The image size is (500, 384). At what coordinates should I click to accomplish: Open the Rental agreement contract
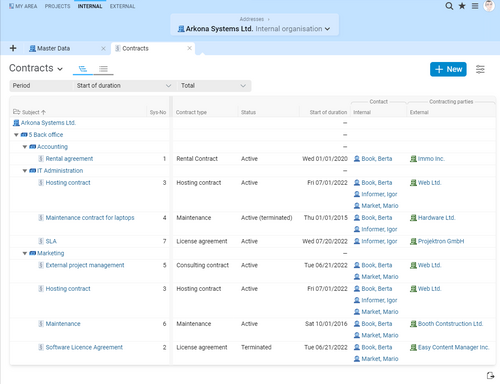pos(69,159)
